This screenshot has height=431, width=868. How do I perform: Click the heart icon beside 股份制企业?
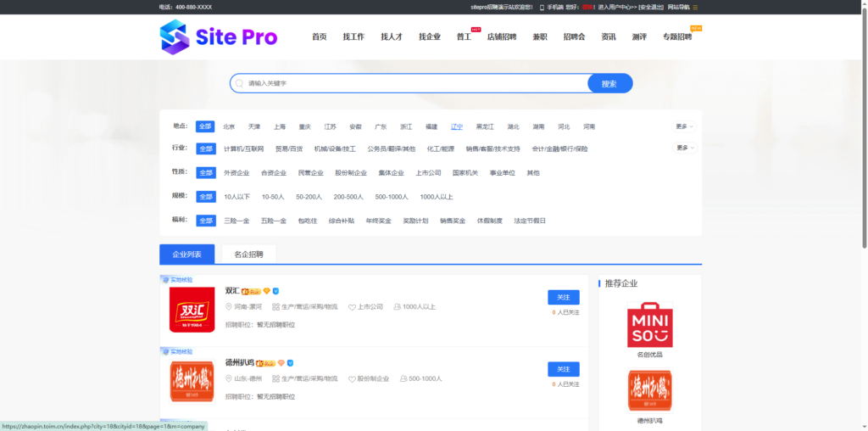(352, 379)
